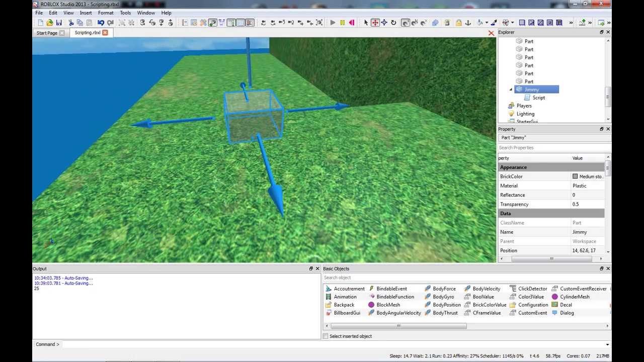Edit the Material value Plastic

click(588, 186)
